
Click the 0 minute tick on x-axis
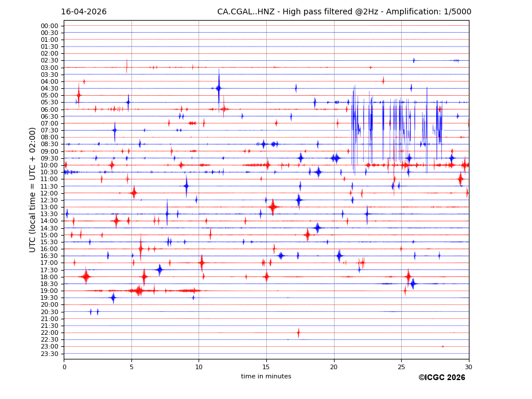64,367
